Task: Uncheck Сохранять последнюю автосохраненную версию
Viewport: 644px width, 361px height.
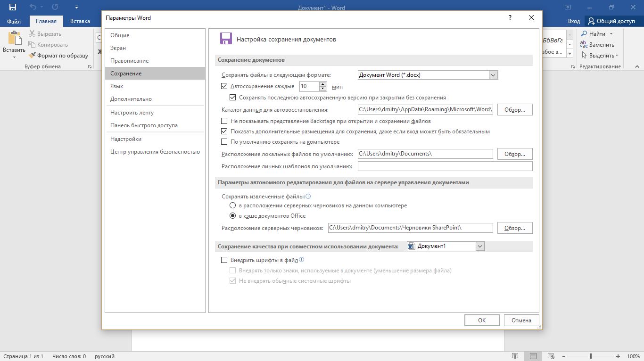Action: click(x=233, y=98)
